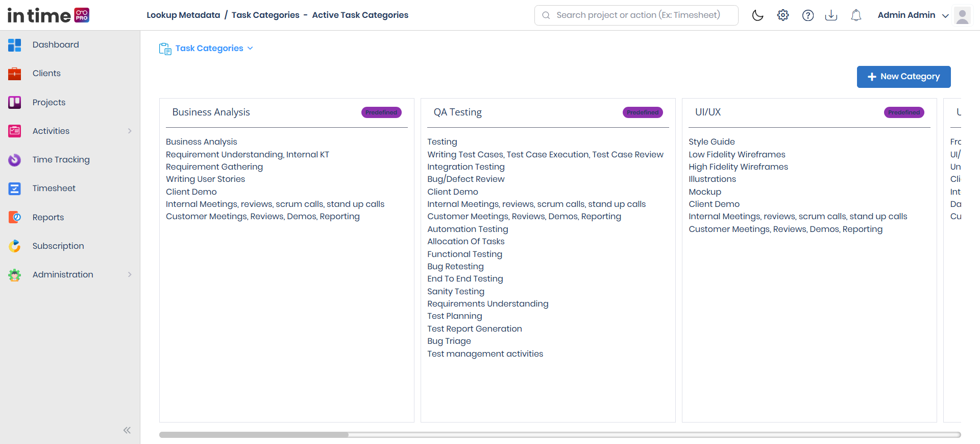The width and height of the screenshot is (980, 444).
Task: Select 'High Fidelity Wireframes' task
Action: (x=739, y=167)
